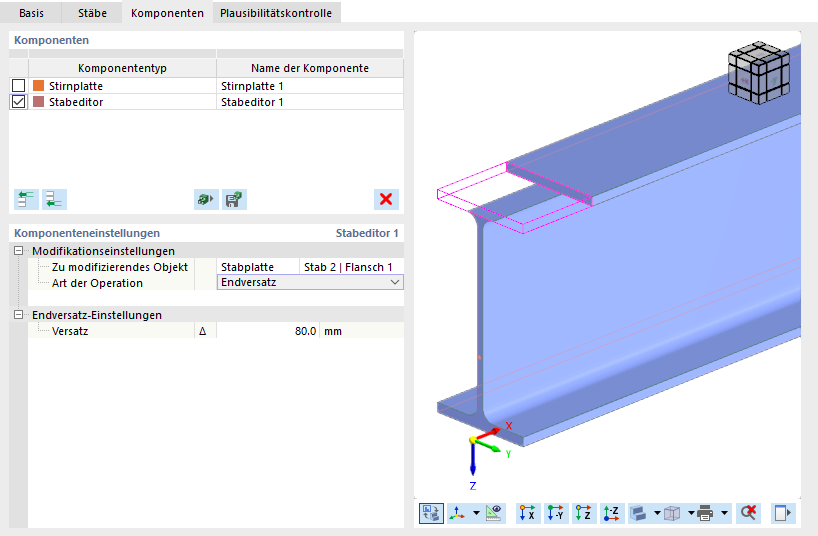Collapse the Endversatz-Einstellungen section
818x536 pixels.
18,315
